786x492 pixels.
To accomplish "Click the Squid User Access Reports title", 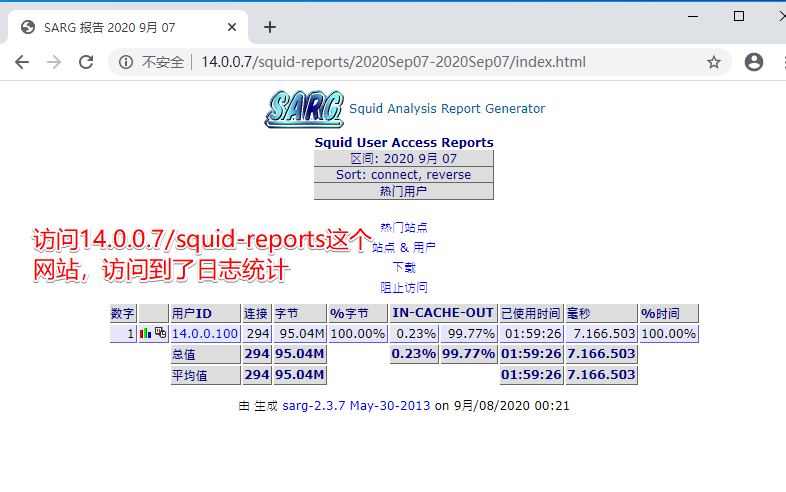I will pos(404,142).
